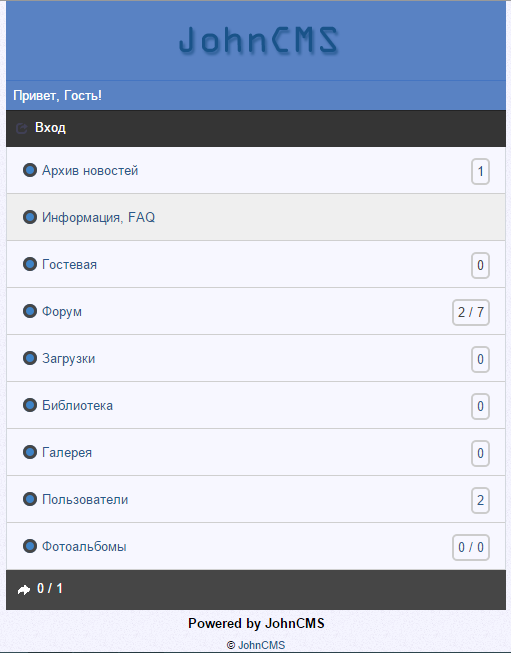Click the share arrow icon in footer bar
This screenshot has height=653, width=511.
point(24,590)
